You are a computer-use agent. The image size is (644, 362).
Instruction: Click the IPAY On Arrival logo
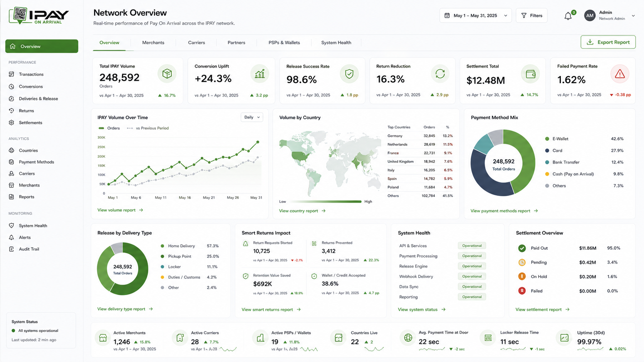39,16
